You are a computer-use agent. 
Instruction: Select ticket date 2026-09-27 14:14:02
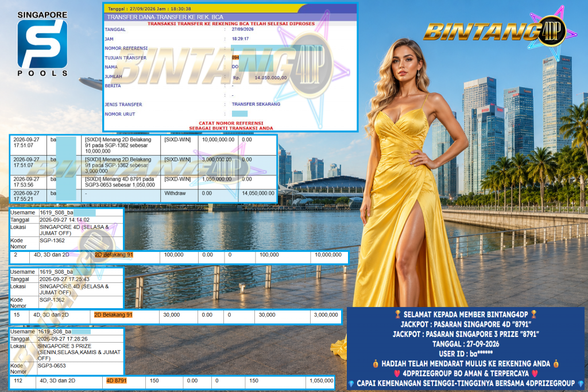[64, 220]
